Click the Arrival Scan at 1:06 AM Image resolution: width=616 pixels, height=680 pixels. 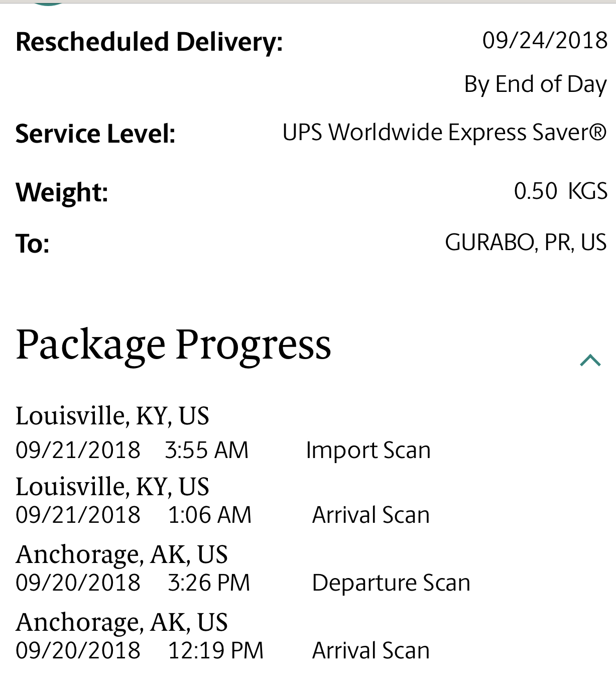tap(371, 515)
